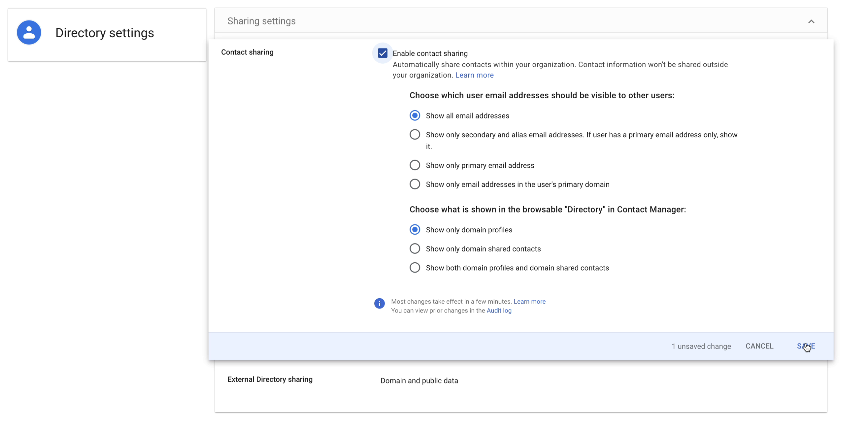Open External Directory sharing settings
The width and height of the screenshot is (868, 429).
270,379
